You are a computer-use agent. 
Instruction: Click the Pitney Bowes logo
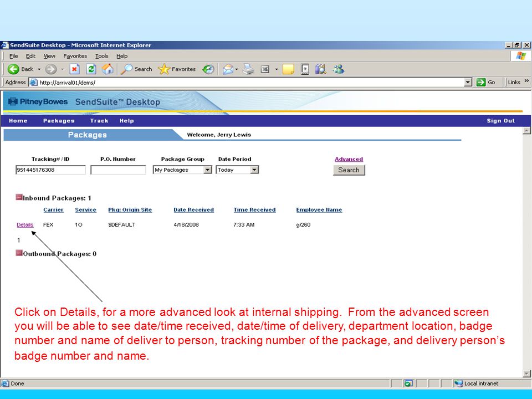pyautogui.click(x=38, y=101)
